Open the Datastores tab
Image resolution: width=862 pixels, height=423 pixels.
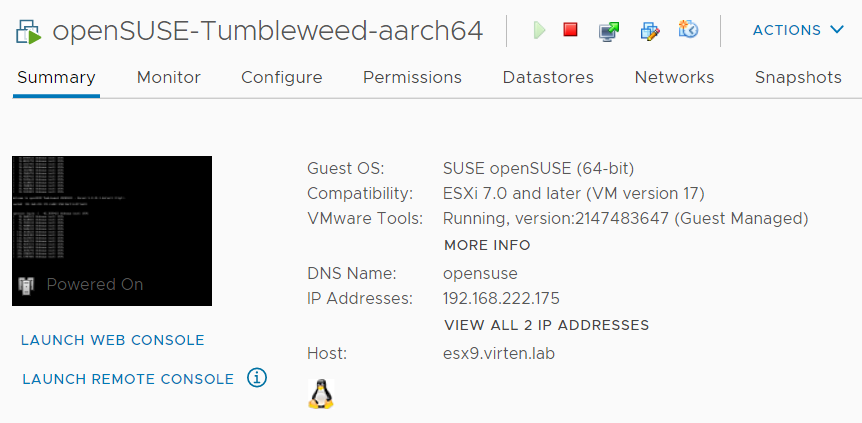pos(548,77)
